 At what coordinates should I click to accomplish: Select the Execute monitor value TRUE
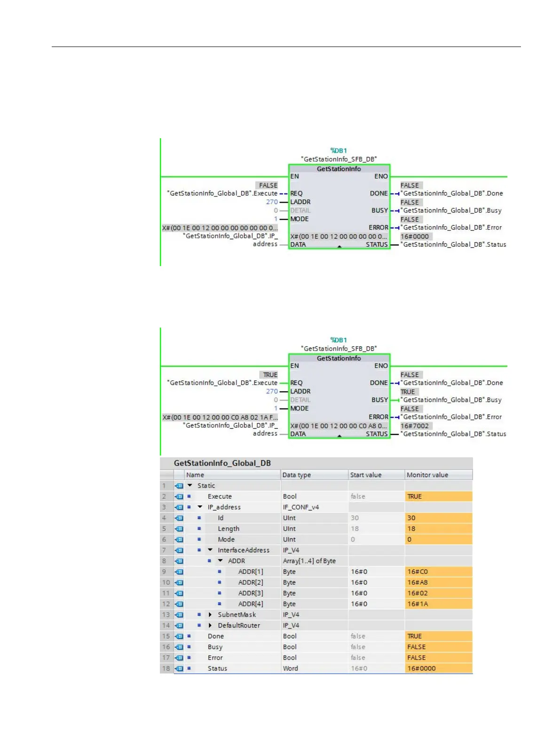coord(439,496)
